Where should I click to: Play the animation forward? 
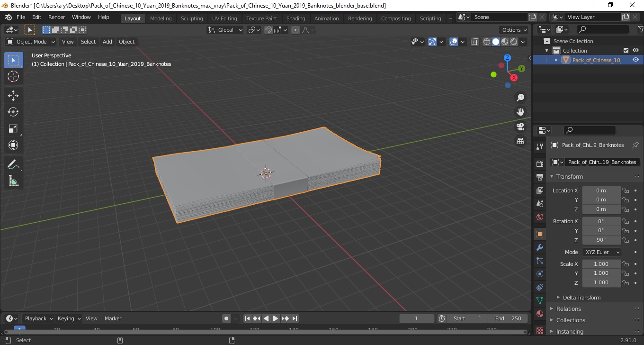tap(276, 318)
